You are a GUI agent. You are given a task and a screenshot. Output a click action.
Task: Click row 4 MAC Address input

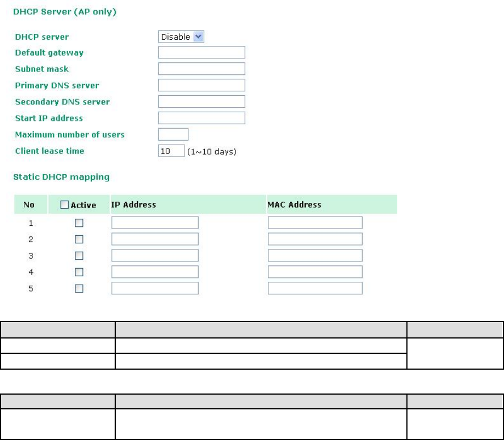pyautogui.click(x=315, y=272)
